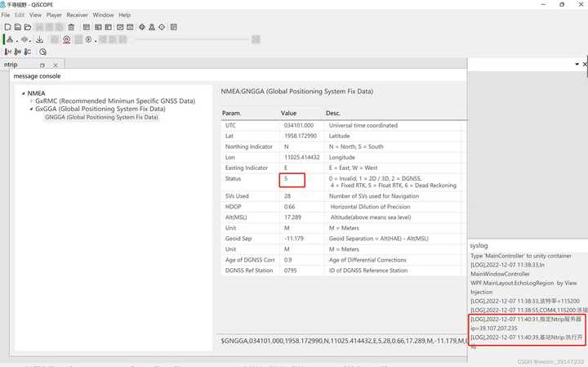
Task: Switch to the ntrip tab
Action: (x=11, y=65)
